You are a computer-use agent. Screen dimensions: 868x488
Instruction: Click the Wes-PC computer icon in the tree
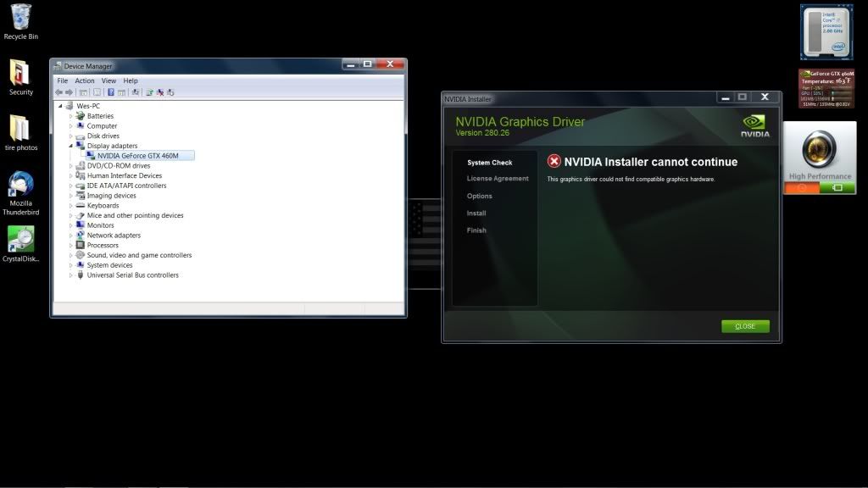tap(70, 106)
